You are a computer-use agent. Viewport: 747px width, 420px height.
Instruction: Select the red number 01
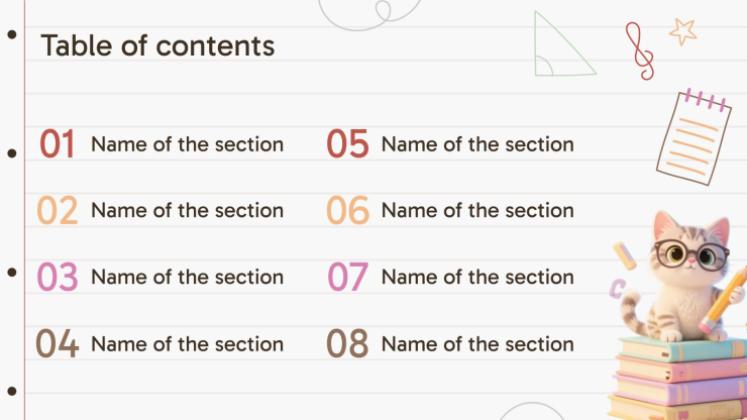[x=57, y=145]
